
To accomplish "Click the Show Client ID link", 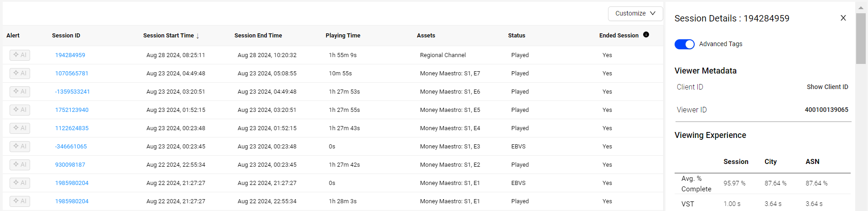I will click(827, 87).
